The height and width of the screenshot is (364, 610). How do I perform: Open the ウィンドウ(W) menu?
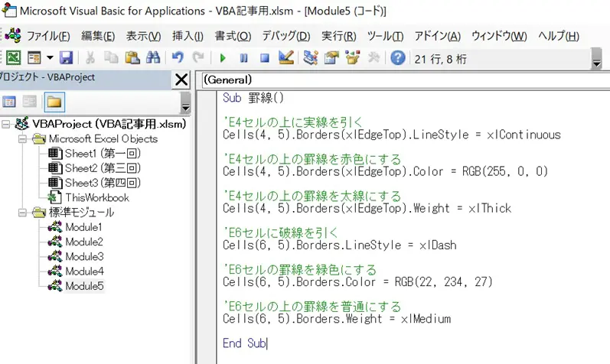pos(499,36)
